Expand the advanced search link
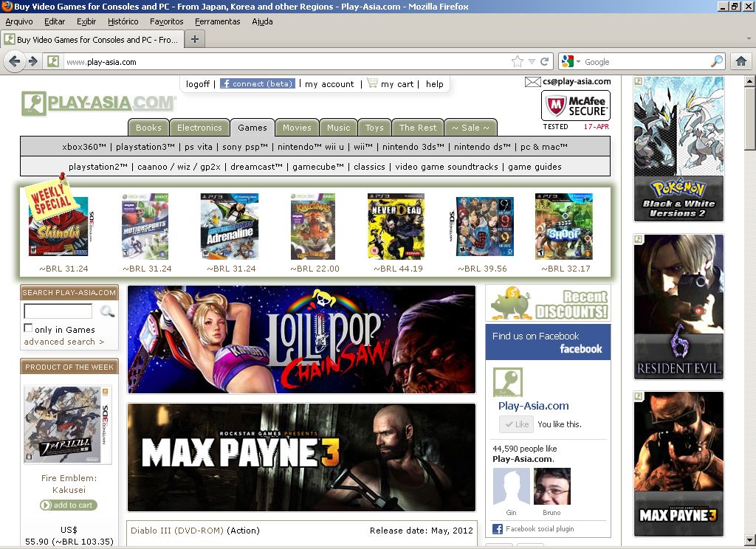Viewport: 756px width, 549px height. coord(63,342)
